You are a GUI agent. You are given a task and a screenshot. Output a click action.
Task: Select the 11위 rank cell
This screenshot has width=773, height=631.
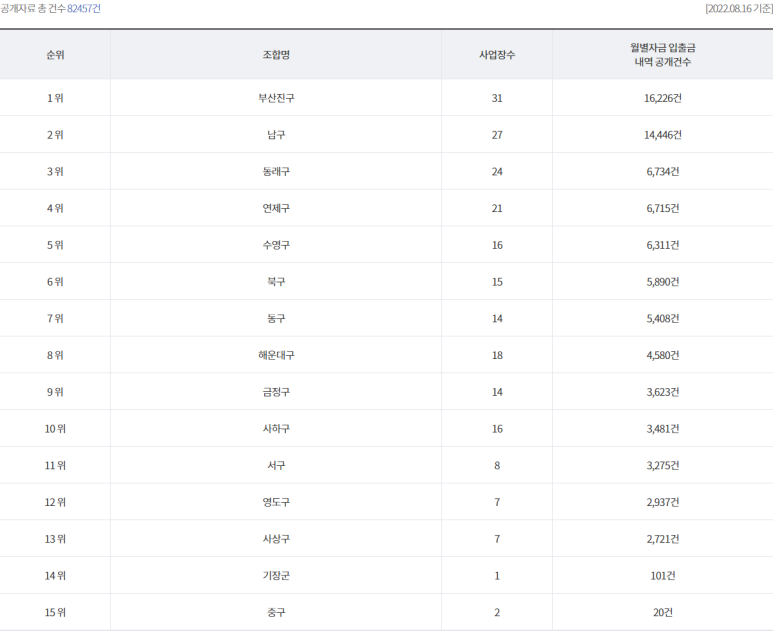coord(55,465)
